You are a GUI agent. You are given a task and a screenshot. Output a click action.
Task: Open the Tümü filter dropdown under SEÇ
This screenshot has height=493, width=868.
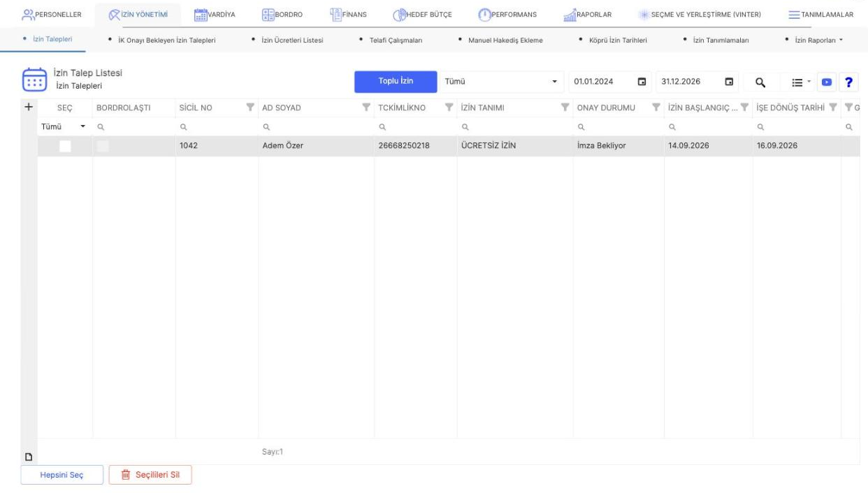(64, 127)
